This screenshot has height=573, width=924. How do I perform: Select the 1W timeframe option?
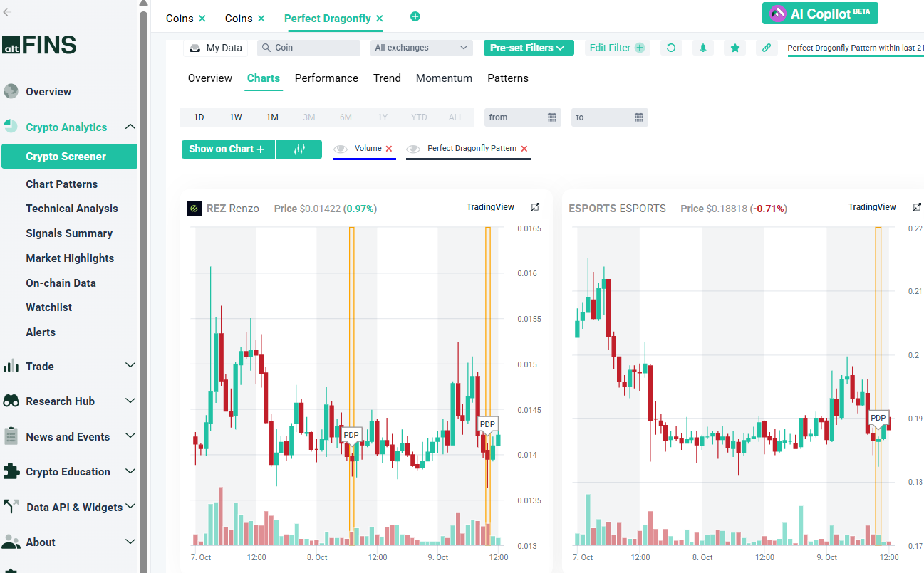pyautogui.click(x=235, y=117)
